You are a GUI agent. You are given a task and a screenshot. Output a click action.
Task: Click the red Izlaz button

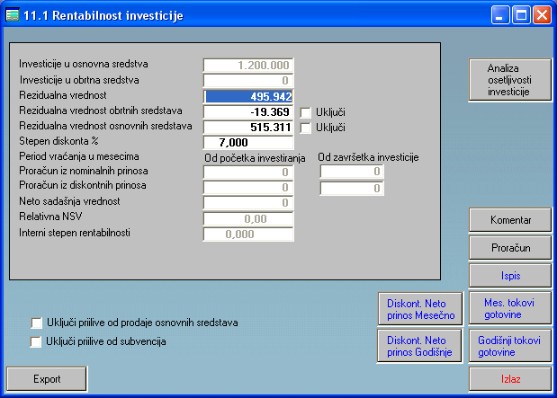[x=510, y=379]
